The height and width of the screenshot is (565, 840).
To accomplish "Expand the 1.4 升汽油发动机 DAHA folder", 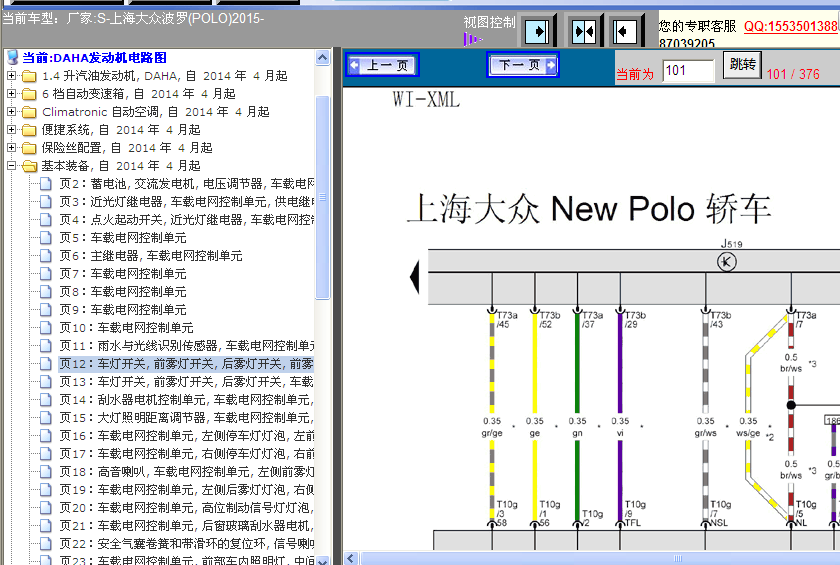I will (11, 76).
